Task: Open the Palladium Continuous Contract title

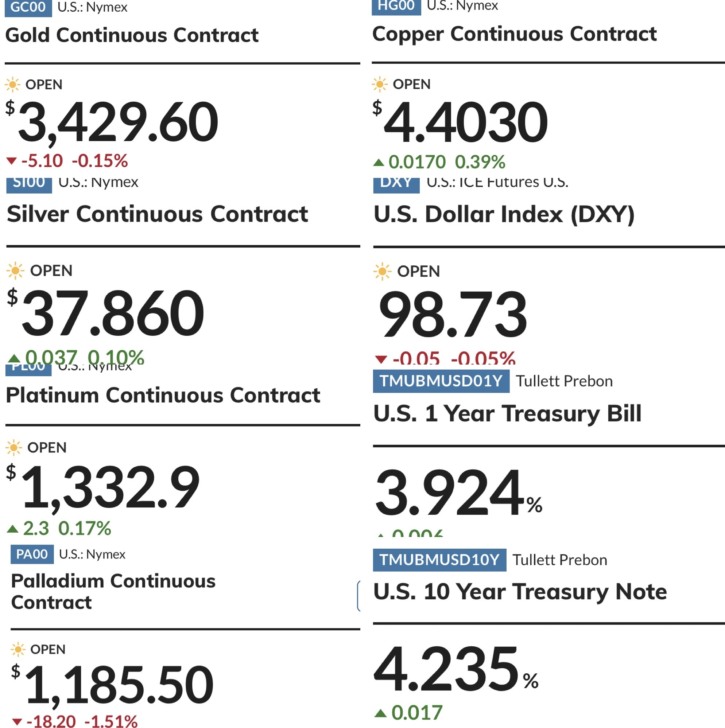Action: tap(113, 592)
